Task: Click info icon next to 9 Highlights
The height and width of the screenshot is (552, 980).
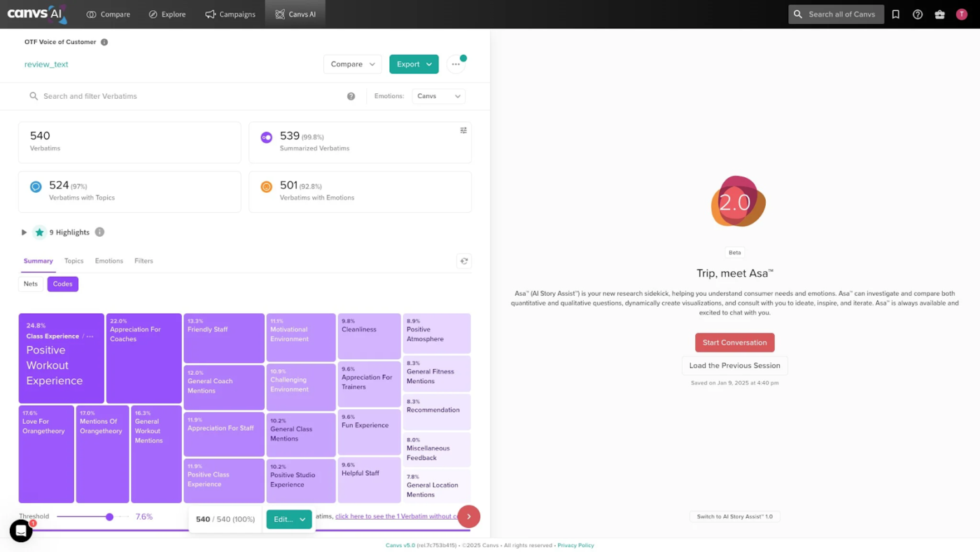Action: 99,232
